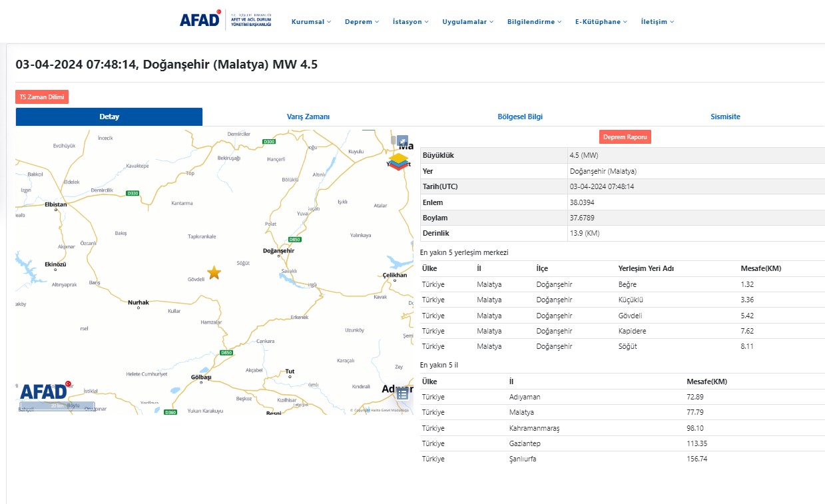Click the D850 road badge near Doğanşehir
Screen dimensions: 825x504
(x=294, y=240)
